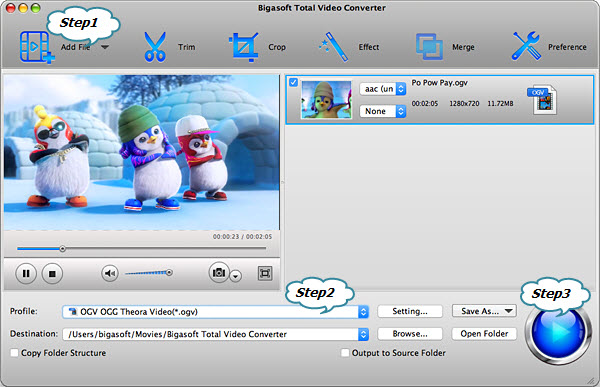Viewport: 600px width, 387px height.
Task: Click the Crop label in toolbar
Action: 277,47
